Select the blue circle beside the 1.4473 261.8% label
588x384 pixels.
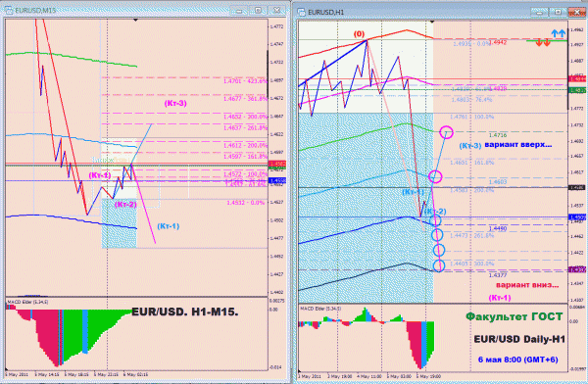pyautogui.click(x=437, y=235)
